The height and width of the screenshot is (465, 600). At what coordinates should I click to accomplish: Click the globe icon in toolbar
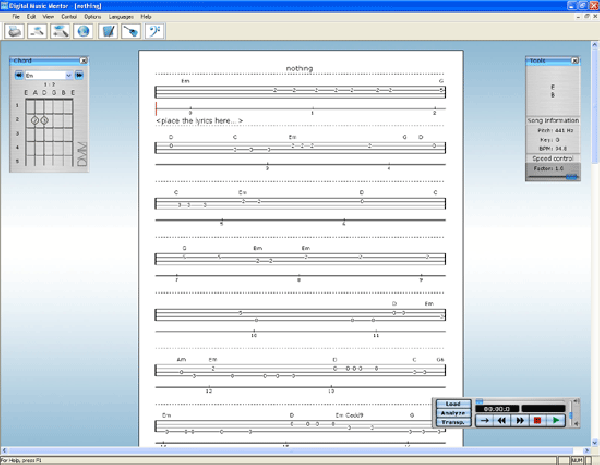[x=83, y=32]
